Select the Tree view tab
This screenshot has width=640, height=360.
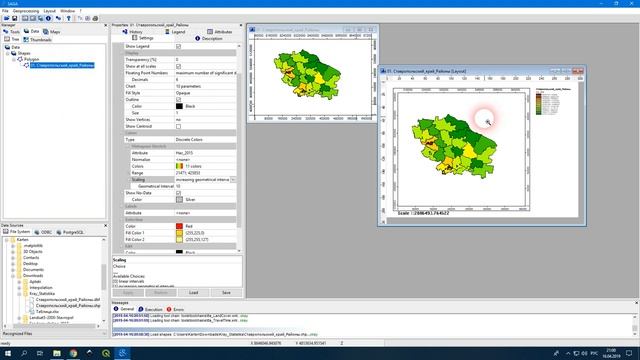12,39
